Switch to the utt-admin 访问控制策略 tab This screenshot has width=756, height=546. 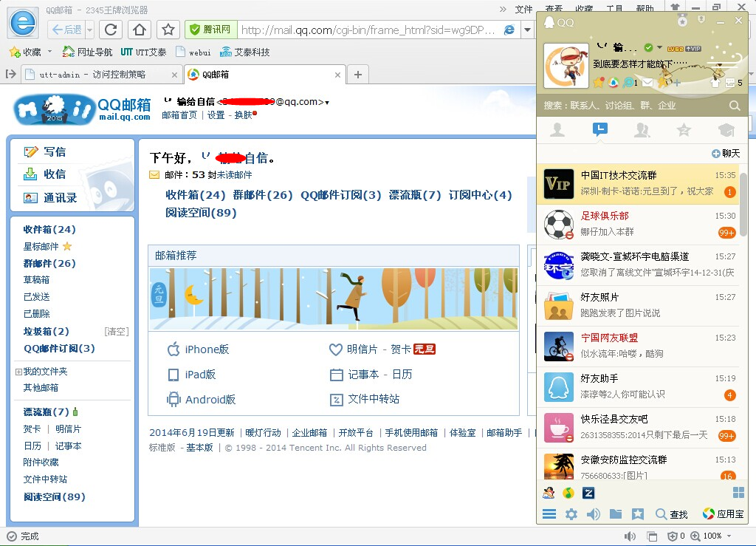(102, 75)
